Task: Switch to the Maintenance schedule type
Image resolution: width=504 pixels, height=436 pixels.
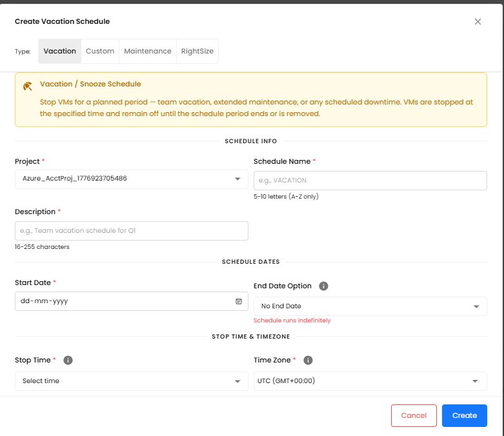Action: coord(148,51)
